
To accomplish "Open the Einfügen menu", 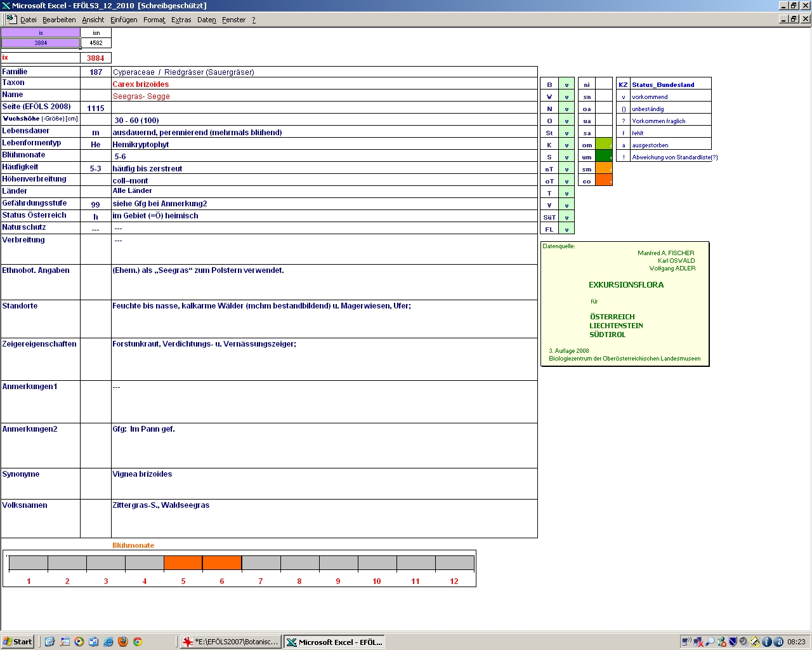I will point(124,20).
